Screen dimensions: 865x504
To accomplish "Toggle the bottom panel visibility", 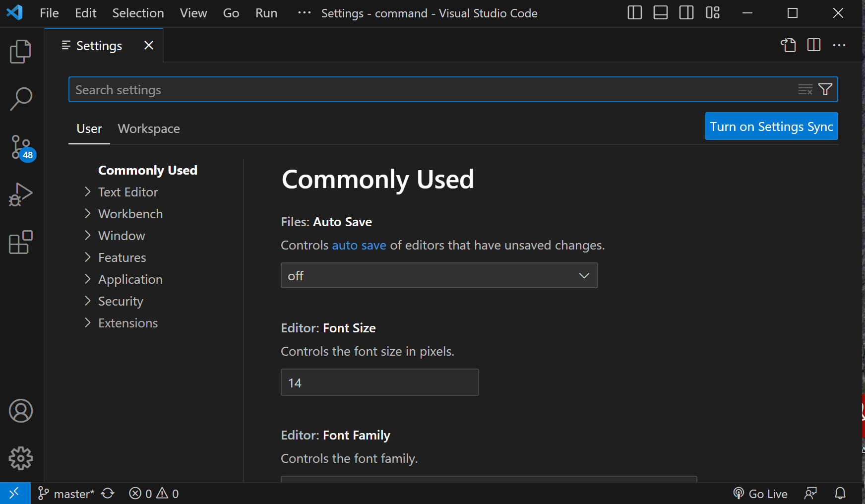I will (661, 13).
